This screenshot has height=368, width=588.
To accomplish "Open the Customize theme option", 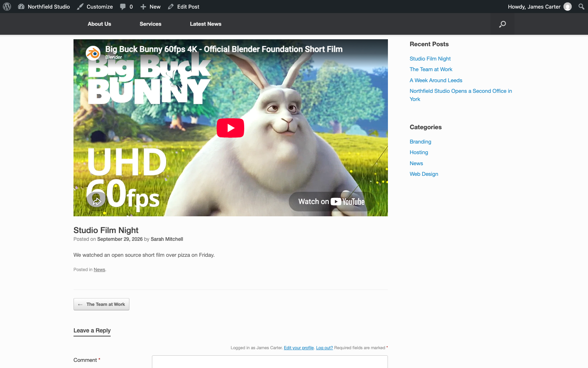I will point(95,7).
